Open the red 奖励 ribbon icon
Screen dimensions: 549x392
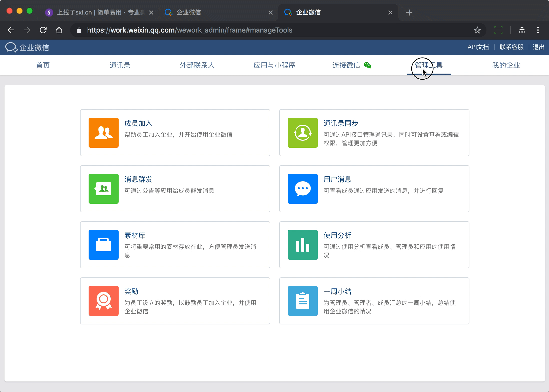(103, 301)
